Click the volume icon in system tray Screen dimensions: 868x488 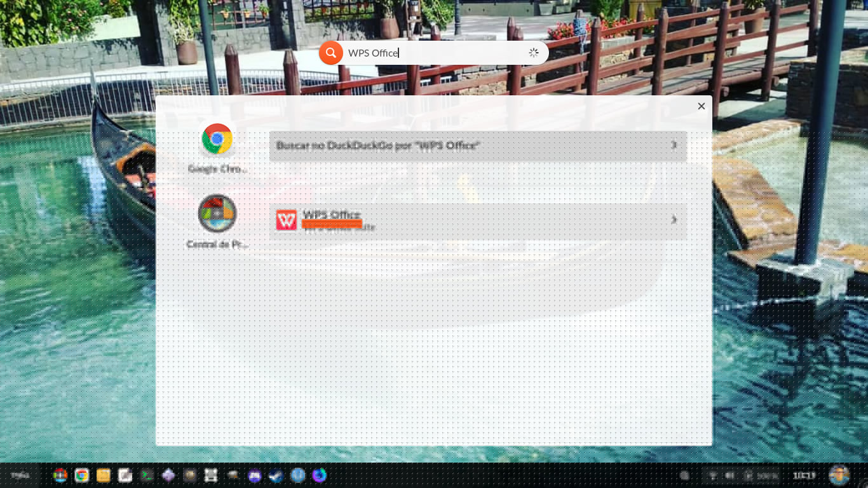[730, 475]
